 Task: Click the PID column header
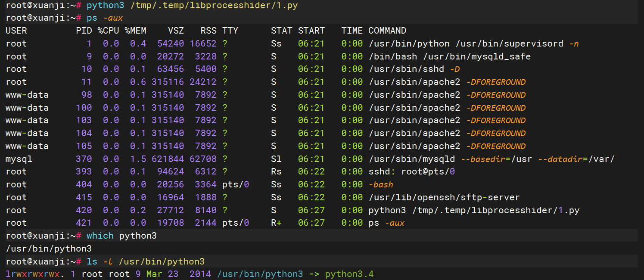pos(84,31)
